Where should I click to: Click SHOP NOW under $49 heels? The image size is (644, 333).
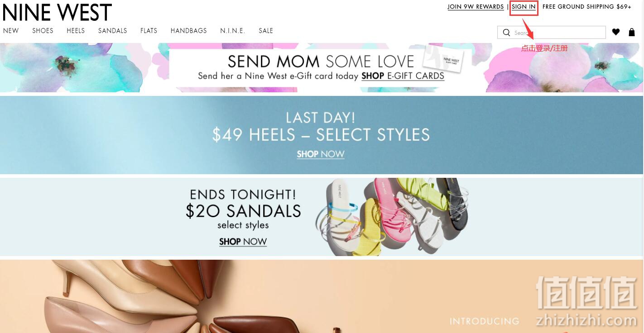pyautogui.click(x=321, y=154)
